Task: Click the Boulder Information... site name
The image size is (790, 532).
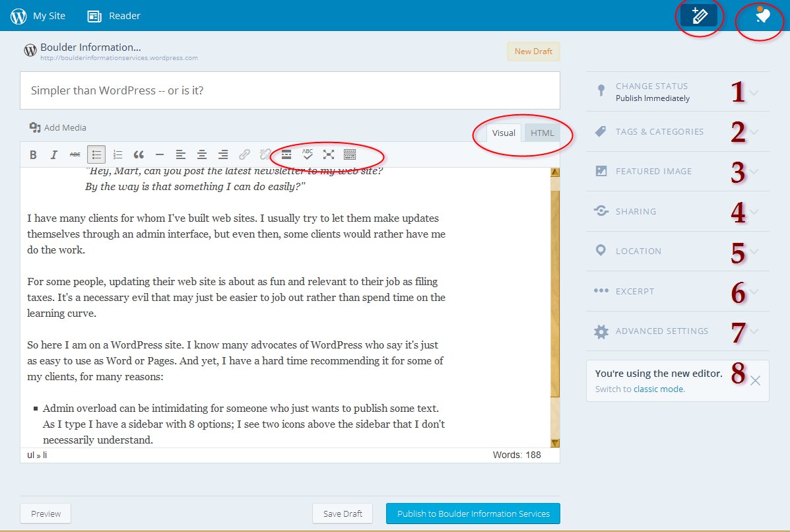Action: pyautogui.click(x=90, y=48)
